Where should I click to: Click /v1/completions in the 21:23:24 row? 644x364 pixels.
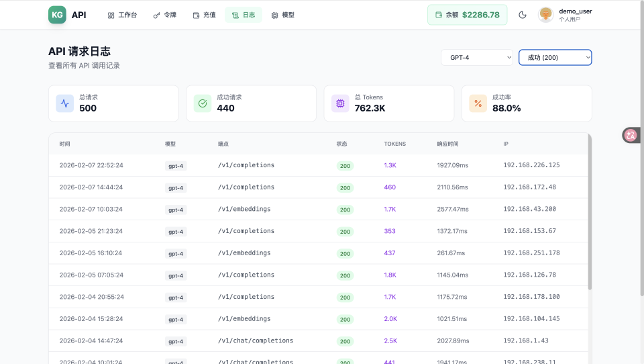[246, 231]
